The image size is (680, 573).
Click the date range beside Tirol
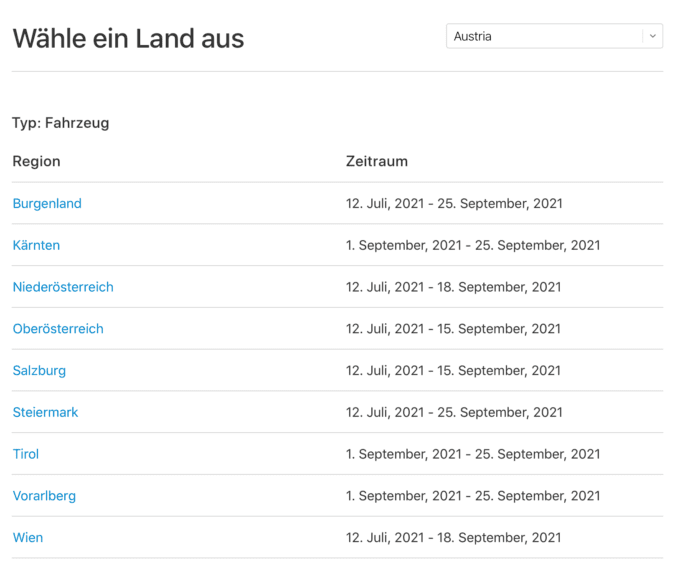coord(473,454)
